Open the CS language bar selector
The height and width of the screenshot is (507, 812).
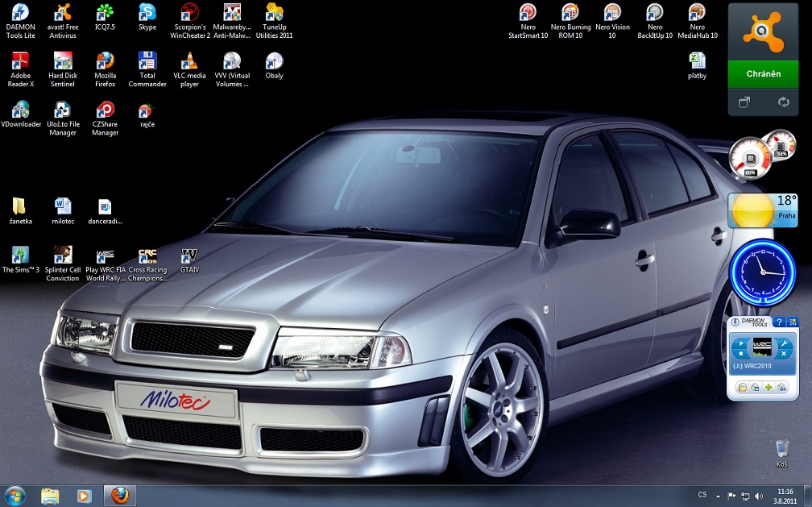click(702, 495)
